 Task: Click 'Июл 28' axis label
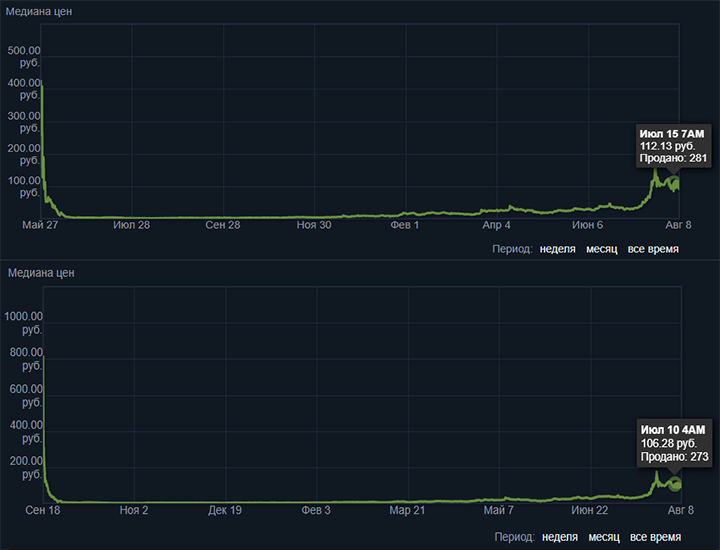tap(131, 225)
